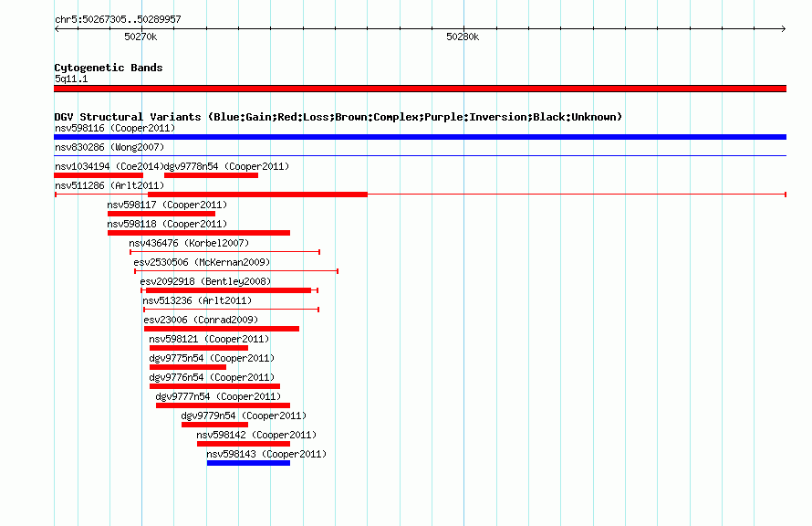Open the nsv598118 (Cooper2011) label

click(x=167, y=224)
